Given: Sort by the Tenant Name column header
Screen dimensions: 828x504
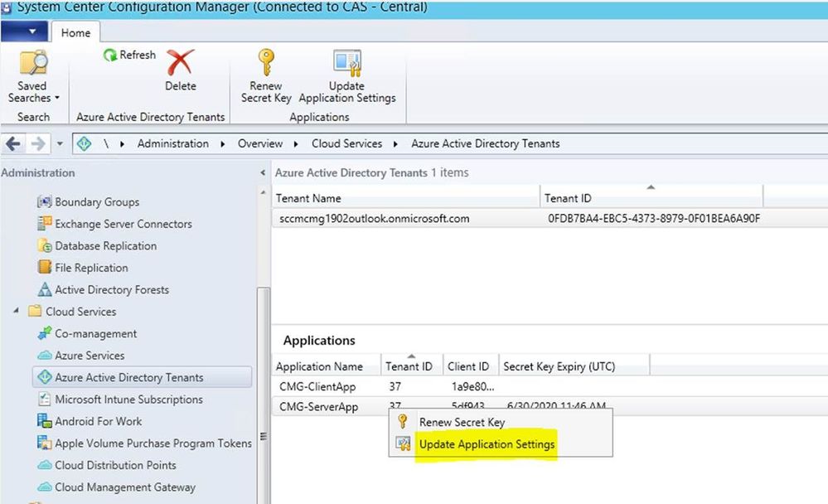Looking at the screenshot, I should click(406, 198).
